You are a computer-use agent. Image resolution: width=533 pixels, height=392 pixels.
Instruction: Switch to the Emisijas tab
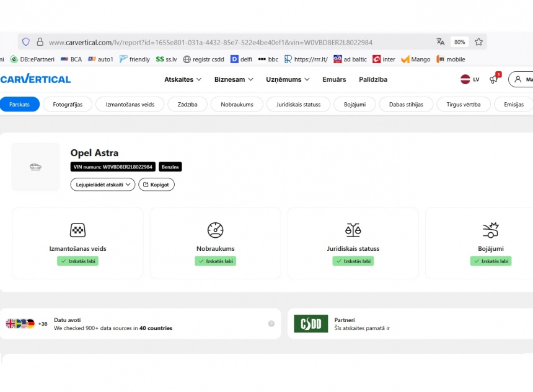coord(514,104)
